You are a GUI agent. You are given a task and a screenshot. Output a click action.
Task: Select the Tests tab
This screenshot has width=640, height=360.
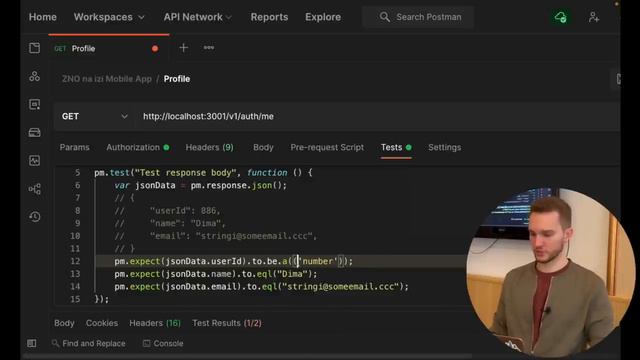[396, 147]
